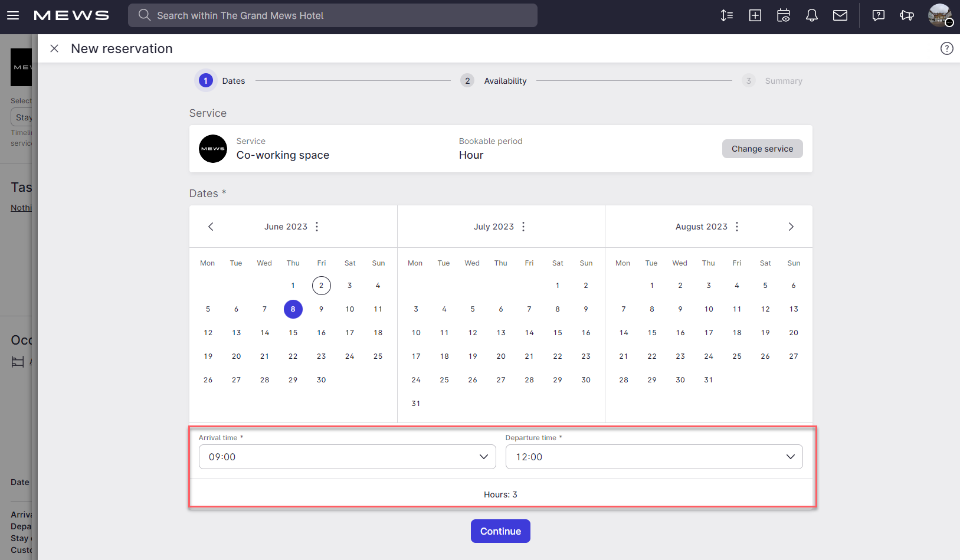Open the availability calendar-with-eye icon
The height and width of the screenshot is (560, 960).
(783, 15)
